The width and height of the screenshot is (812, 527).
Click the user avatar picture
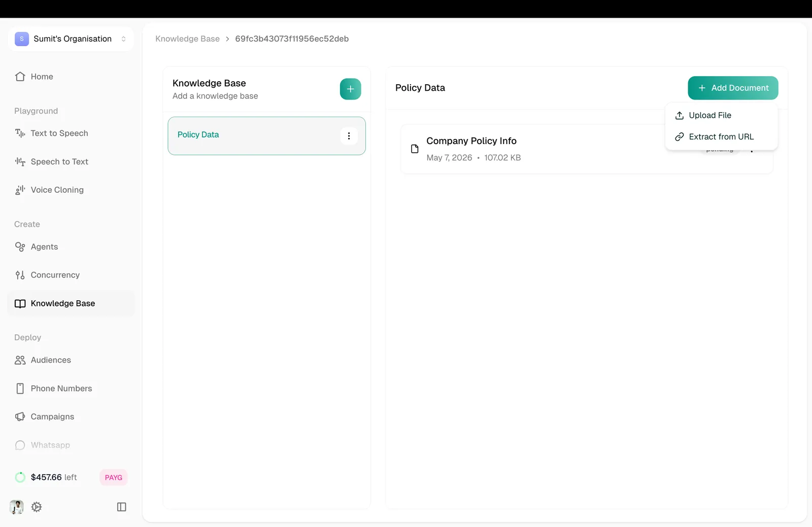(x=17, y=507)
